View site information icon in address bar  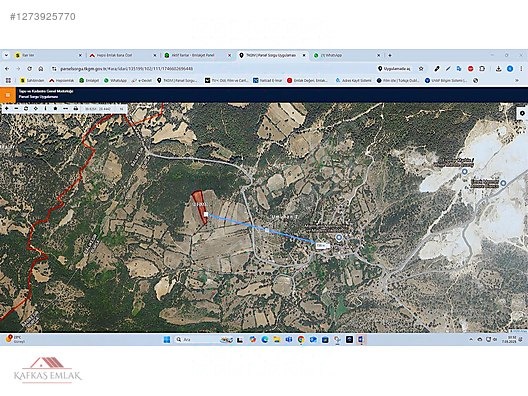point(54,69)
